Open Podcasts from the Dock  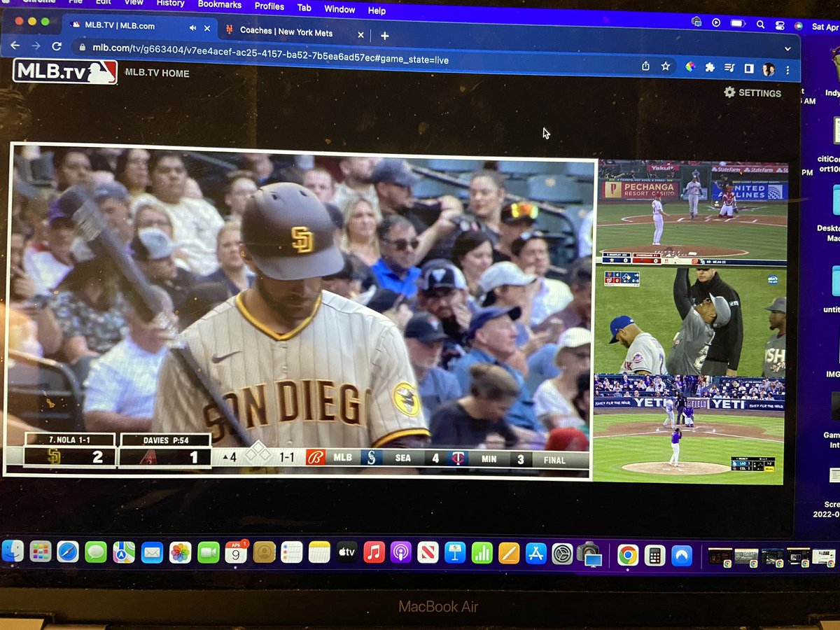pyautogui.click(x=400, y=552)
